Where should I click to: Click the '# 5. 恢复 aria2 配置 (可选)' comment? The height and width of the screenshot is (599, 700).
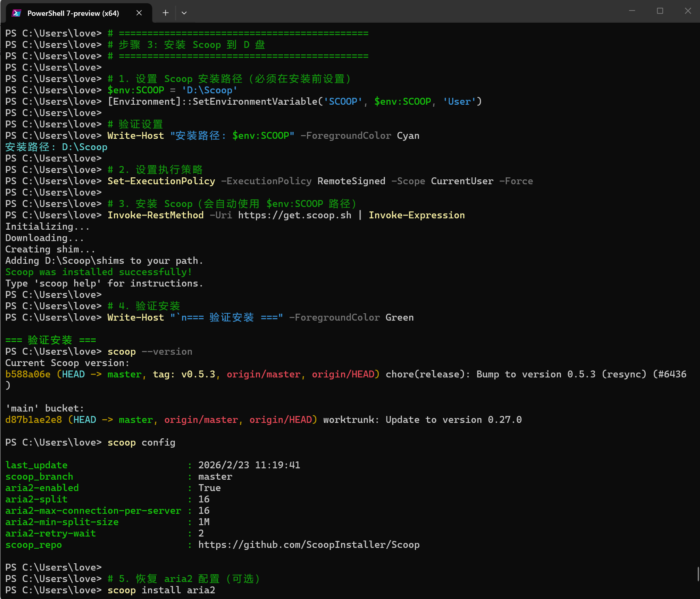click(x=184, y=579)
